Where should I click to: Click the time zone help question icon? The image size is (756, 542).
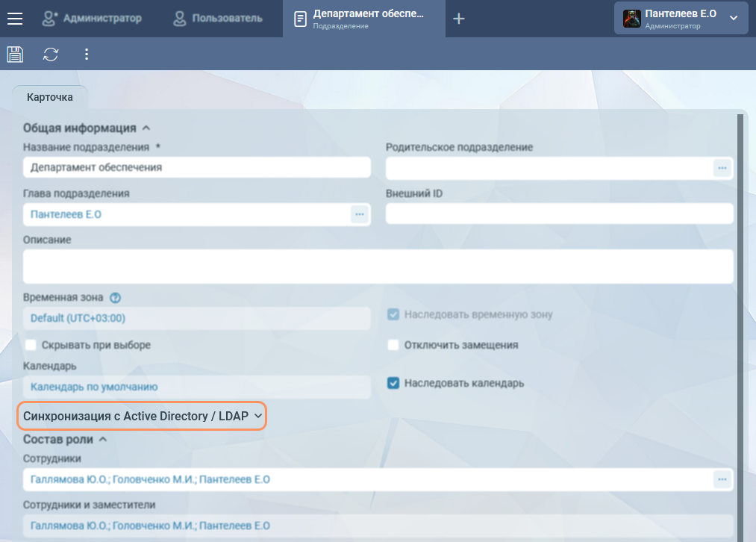click(x=115, y=298)
